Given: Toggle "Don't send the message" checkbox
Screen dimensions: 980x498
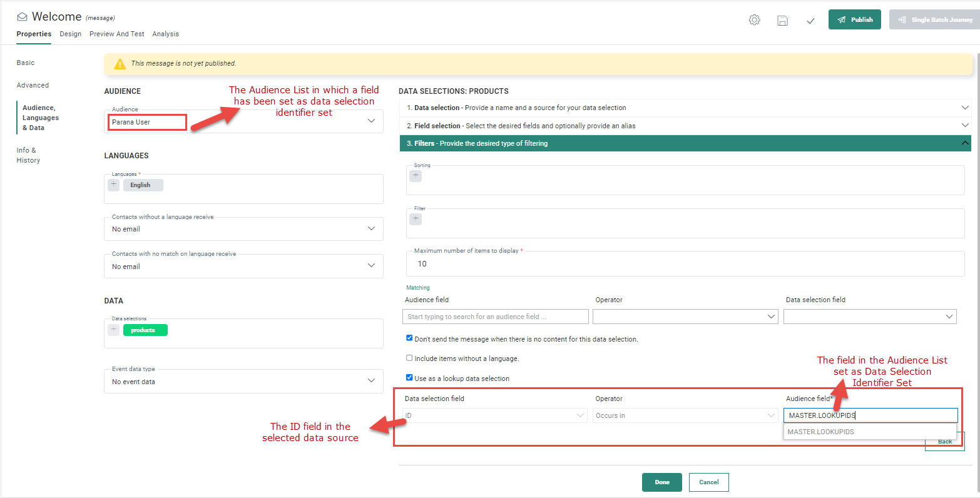Looking at the screenshot, I should (x=409, y=338).
